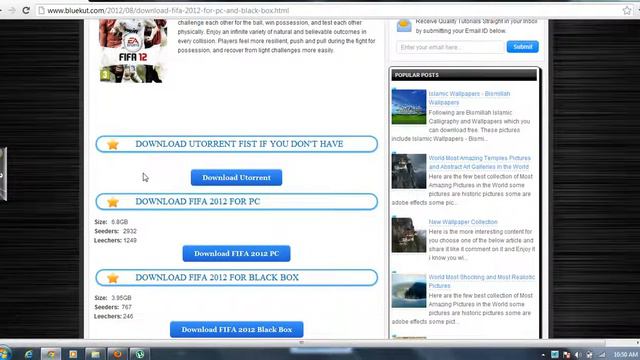Click the 'Seeders: 767' text
This screenshot has width=640, height=360.
[113, 307]
